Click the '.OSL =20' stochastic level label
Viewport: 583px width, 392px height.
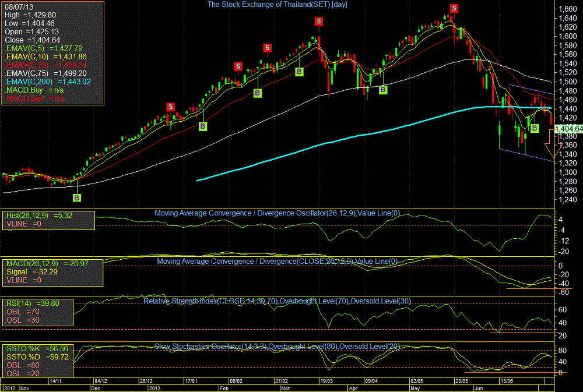click(22, 373)
